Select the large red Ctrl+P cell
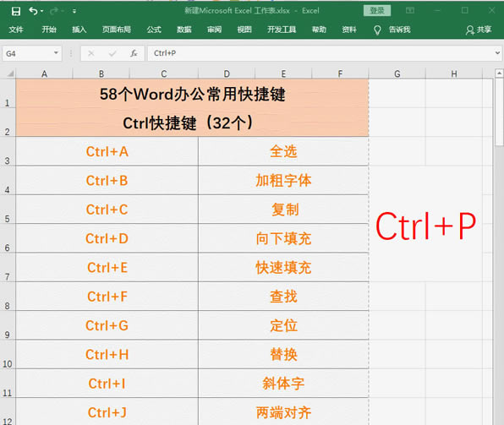This screenshot has width=504, height=425. [x=425, y=224]
